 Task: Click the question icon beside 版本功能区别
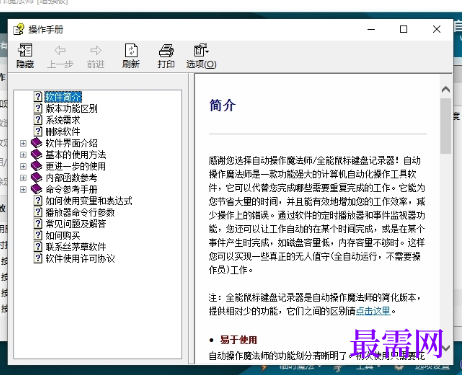(x=38, y=108)
